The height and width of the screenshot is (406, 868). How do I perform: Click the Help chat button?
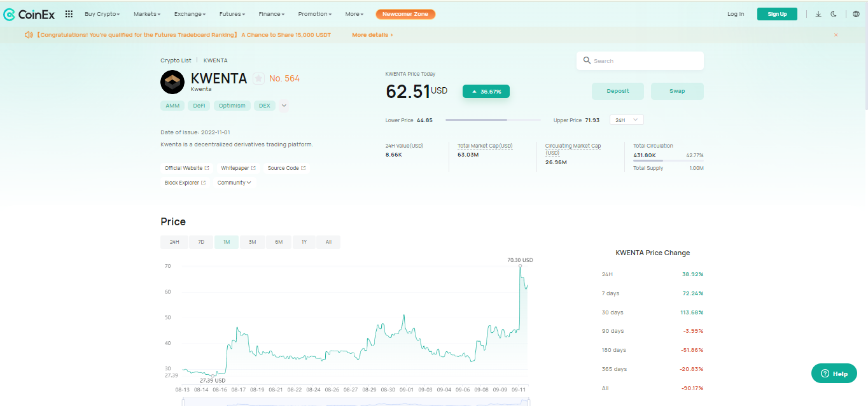coord(834,374)
